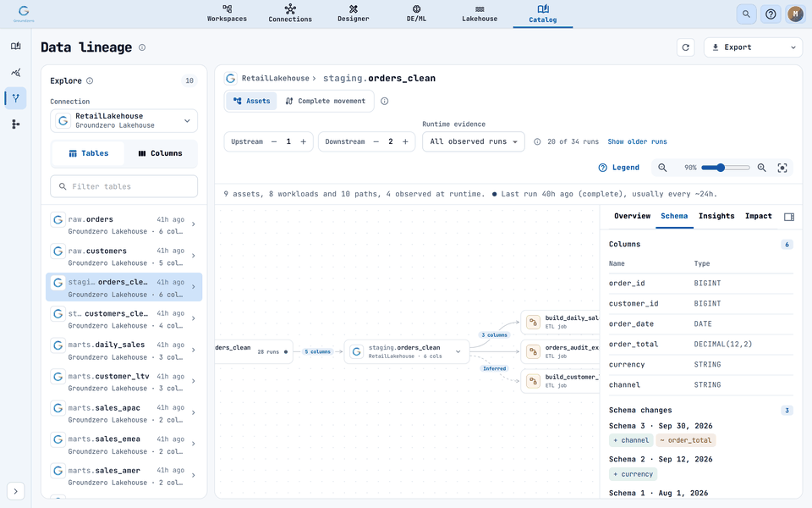Screen dimensions: 812x508
Task: Click the 3 columns edge label
Action: 494,335
